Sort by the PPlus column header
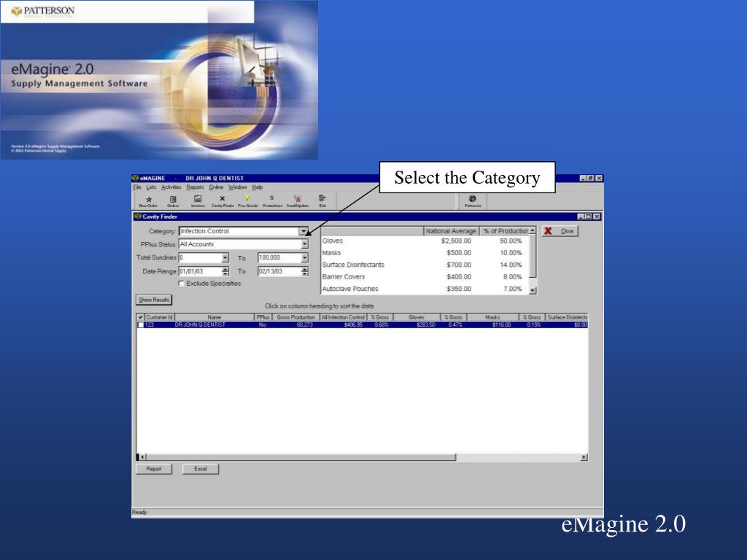Viewport: 747px width, 560px height. [263, 317]
